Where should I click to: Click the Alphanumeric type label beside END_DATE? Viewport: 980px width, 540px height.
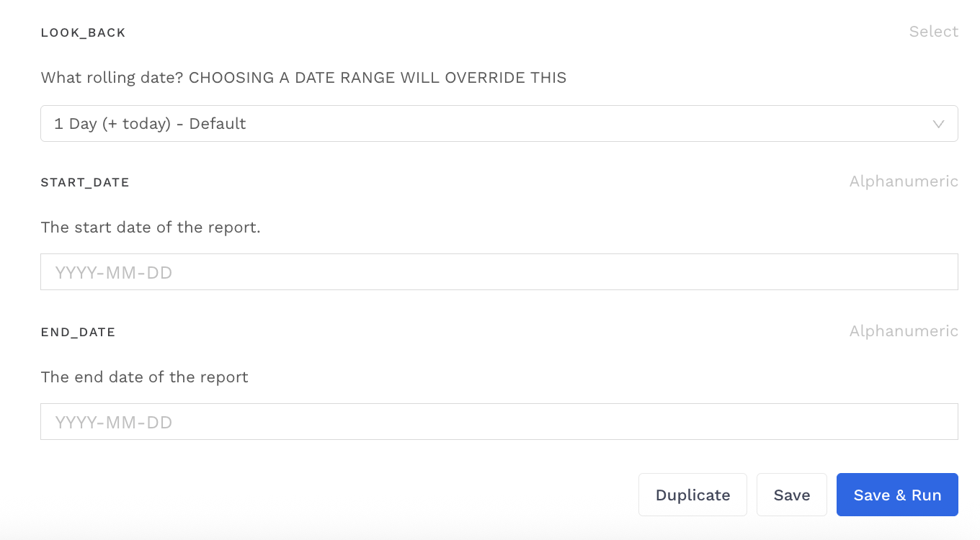pyautogui.click(x=904, y=331)
